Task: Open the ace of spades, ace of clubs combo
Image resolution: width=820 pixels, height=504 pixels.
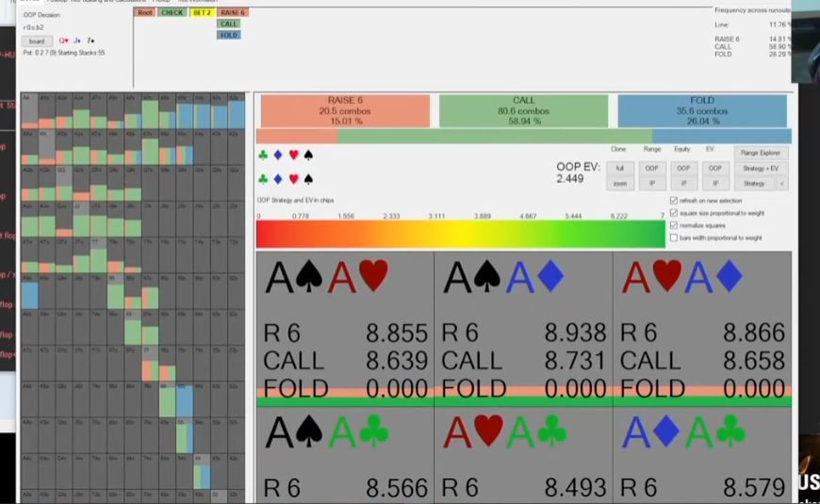Action: click(x=345, y=455)
